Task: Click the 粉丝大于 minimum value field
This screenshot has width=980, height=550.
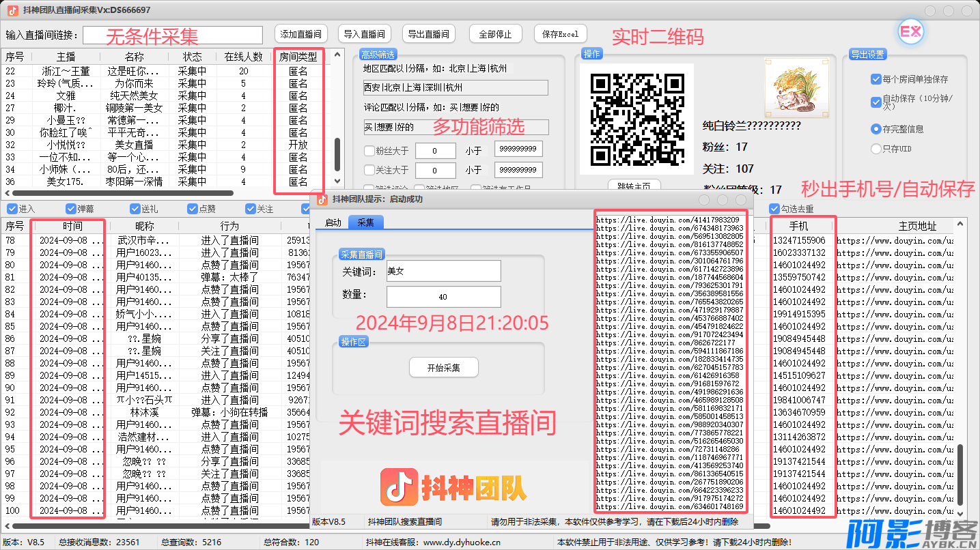Action: click(435, 151)
